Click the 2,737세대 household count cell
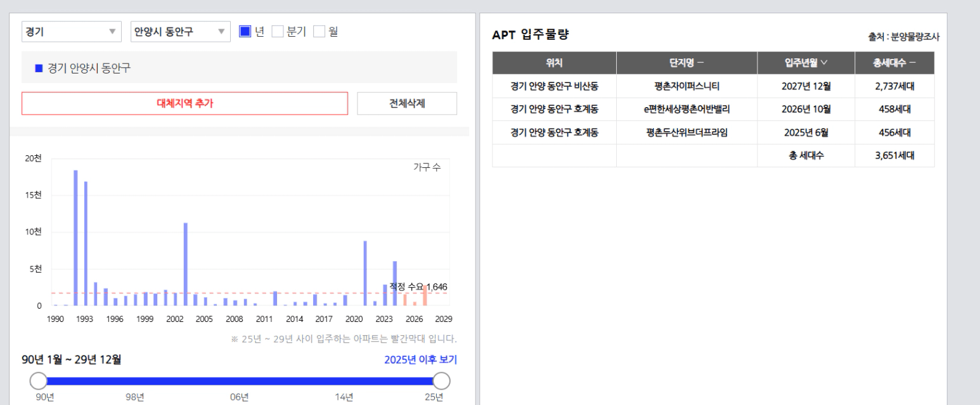 coord(894,86)
